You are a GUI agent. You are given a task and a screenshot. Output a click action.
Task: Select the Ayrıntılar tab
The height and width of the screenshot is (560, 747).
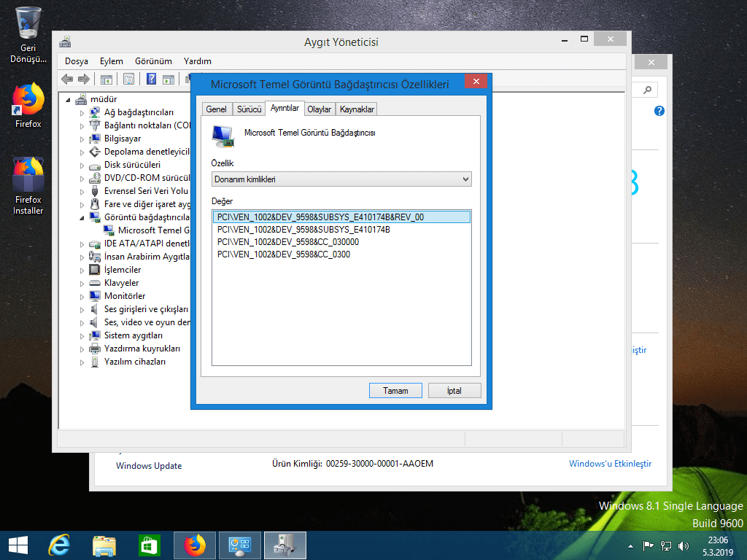point(285,108)
